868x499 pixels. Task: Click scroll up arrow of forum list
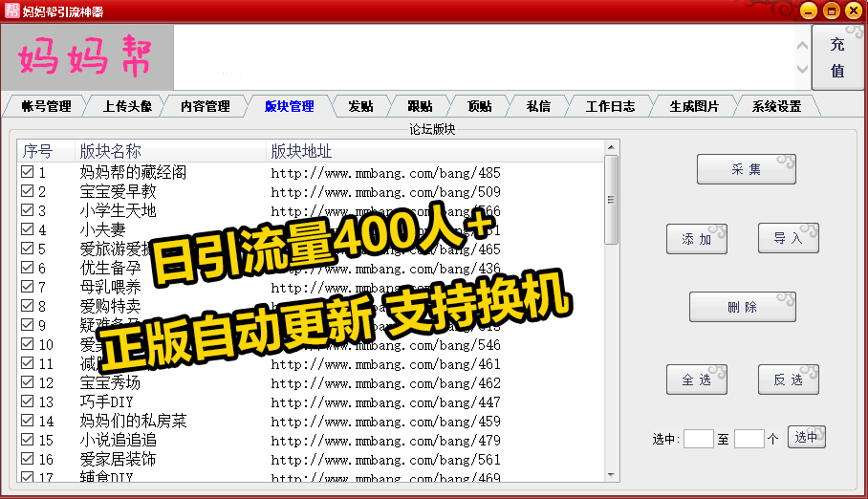[611, 147]
